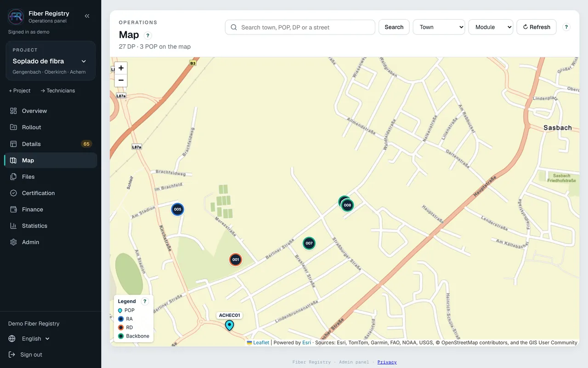Click the '27 DP · 3 POP on the map' text
The image size is (588, 368).
coord(155,46)
